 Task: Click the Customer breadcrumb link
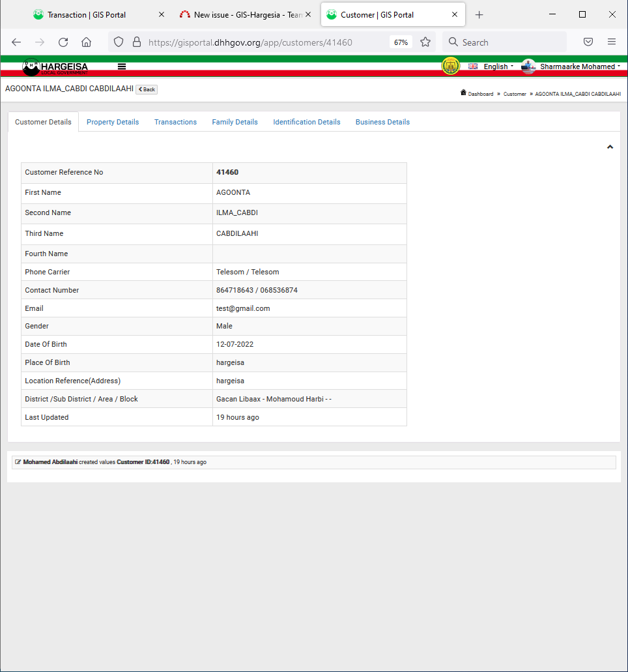pyautogui.click(x=515, y=94)
